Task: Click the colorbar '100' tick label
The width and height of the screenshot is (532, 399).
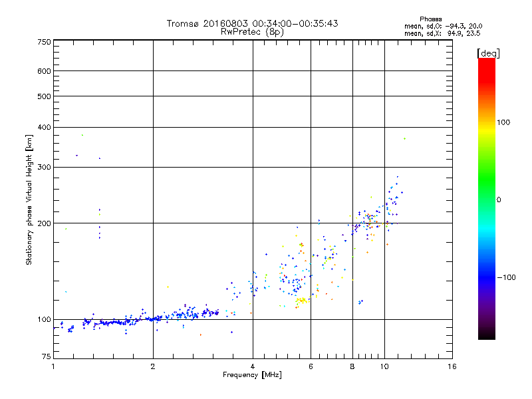Action: point(503,122)
